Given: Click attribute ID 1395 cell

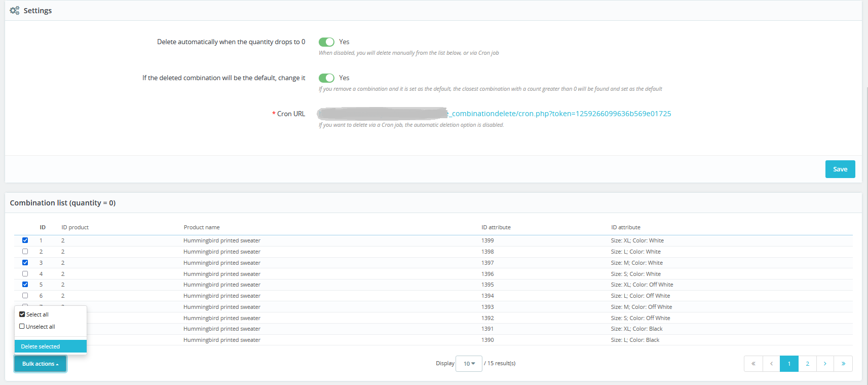Looking at the screenshot, I should tap(487, 285).
